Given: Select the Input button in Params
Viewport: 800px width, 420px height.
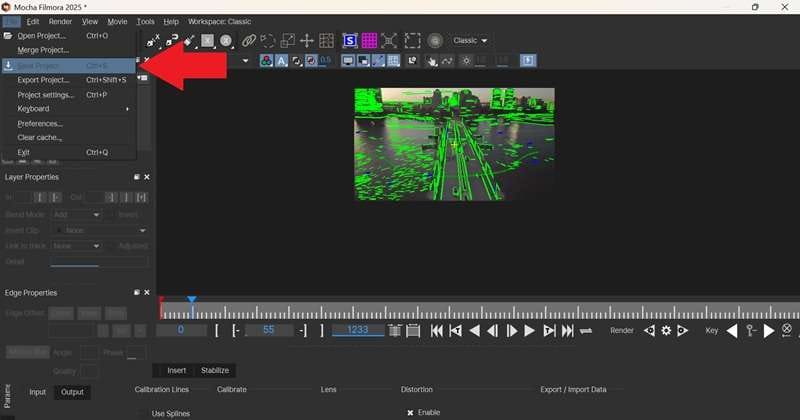Looking at the screenshot, I should point(37,392).
